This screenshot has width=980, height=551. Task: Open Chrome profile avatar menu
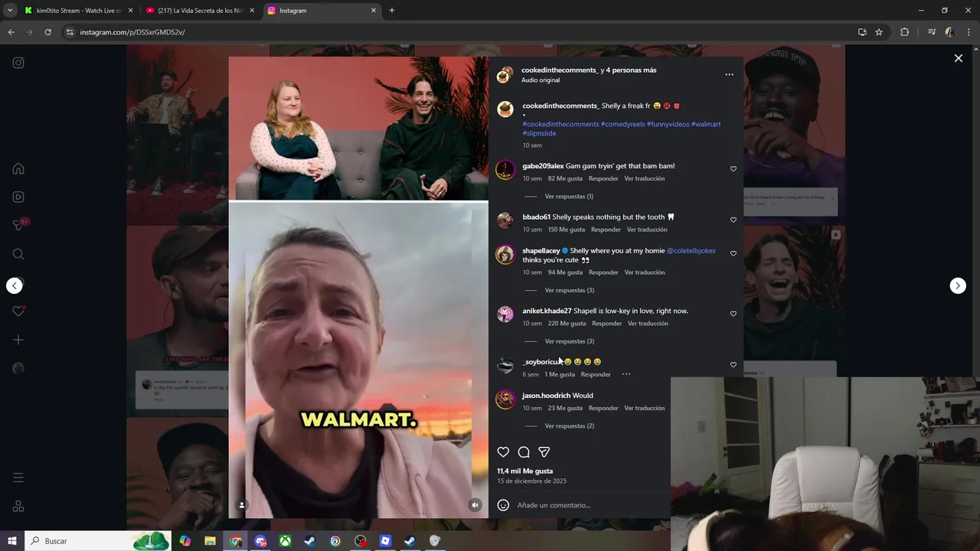pyautogui.click(x=949, y=32)
